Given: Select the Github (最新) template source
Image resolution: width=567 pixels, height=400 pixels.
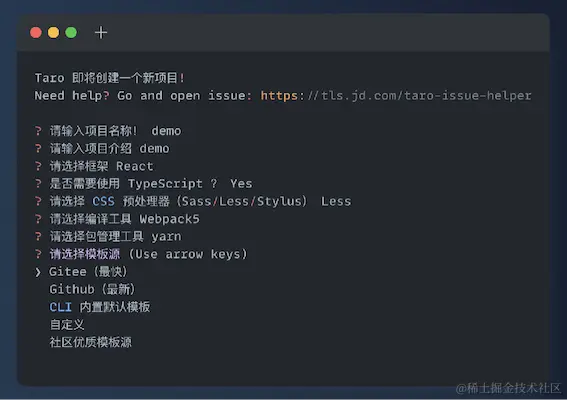Looking at the screenshot, I should [92, 289].
